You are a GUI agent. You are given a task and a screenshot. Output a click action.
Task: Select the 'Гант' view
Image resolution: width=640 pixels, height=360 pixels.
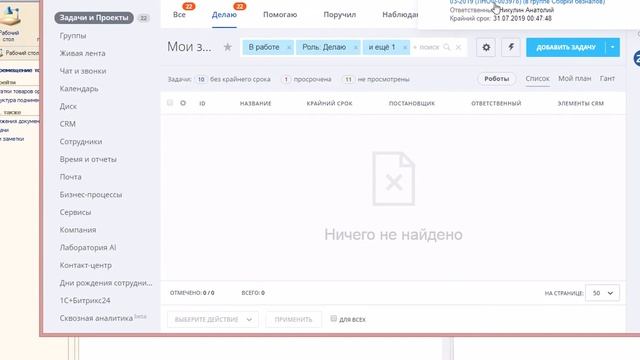point(607,78)
